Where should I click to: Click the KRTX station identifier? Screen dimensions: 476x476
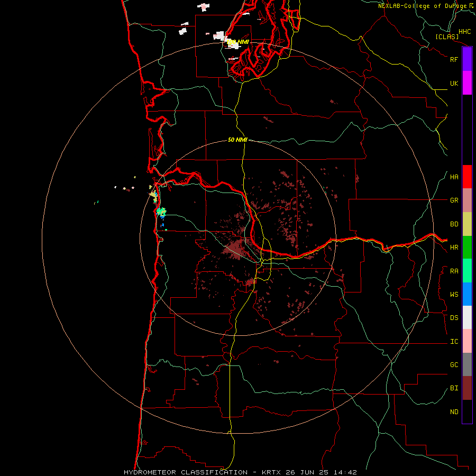tap(271, 472)
